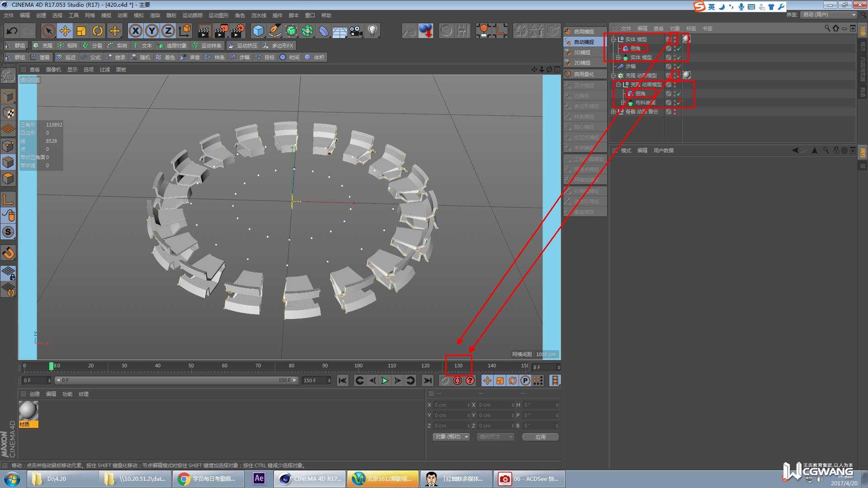Click the Render to Picture Viewer icon

pyautogui.click(x=221, y=31)
